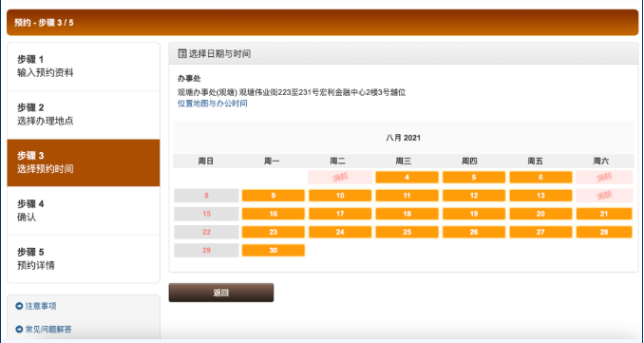Click the 周六 column header
The height and width of the screenshot is (343, 644).
601,161
